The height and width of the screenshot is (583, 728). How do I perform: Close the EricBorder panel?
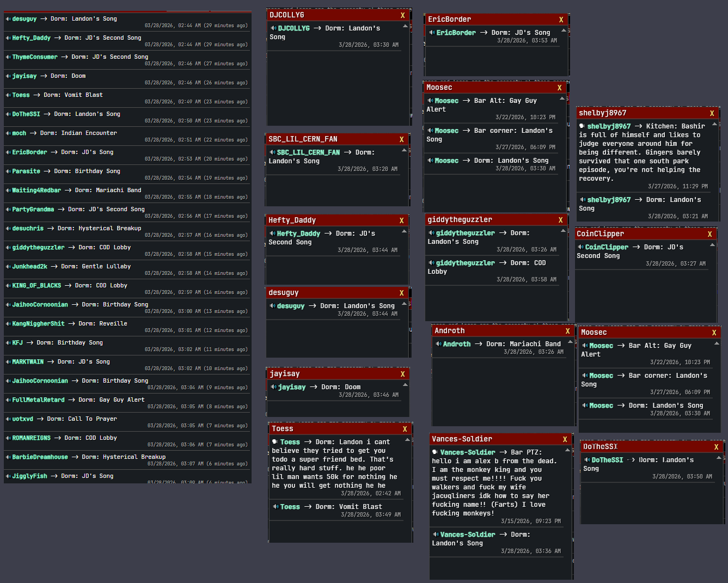tap(561, 20)
